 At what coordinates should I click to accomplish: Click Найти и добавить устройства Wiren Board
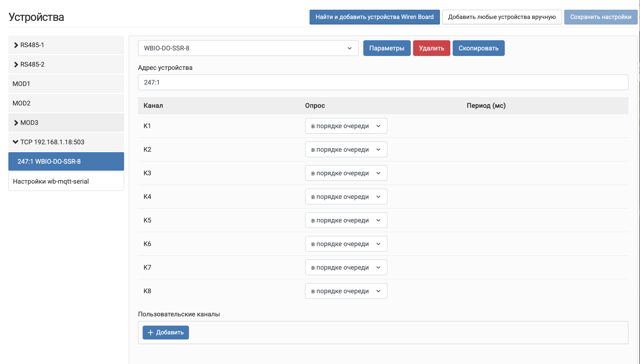pyautogui.click(x=374, y=17)
